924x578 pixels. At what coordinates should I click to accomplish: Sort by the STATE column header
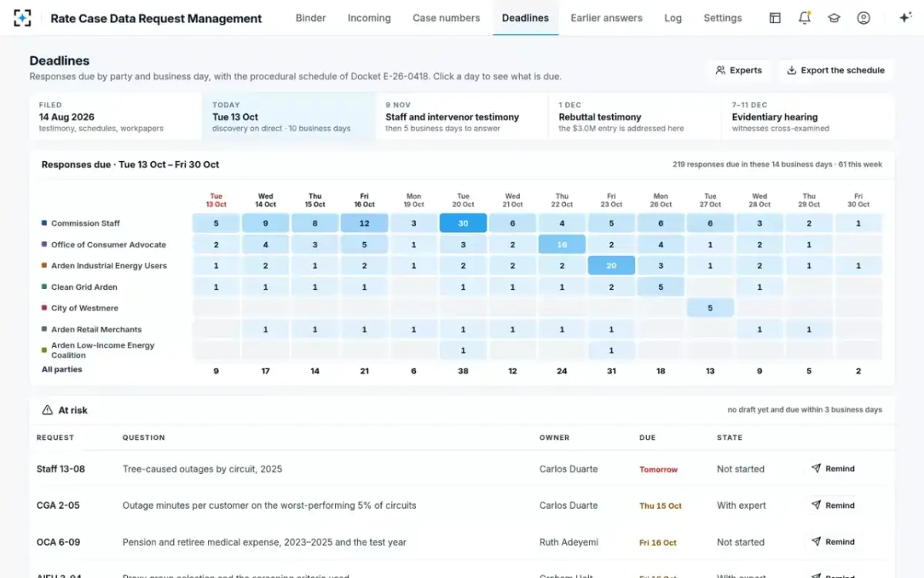coord(729,437)
